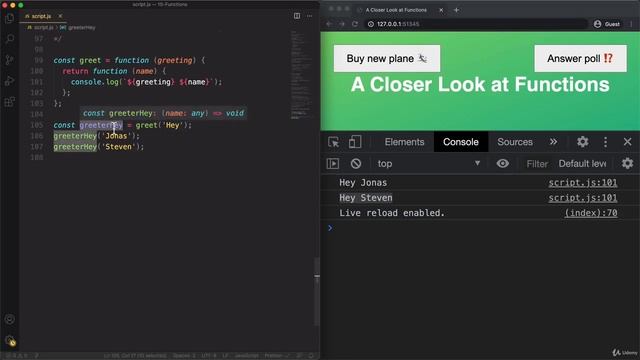Close the DevTools panel

click(x=627, y=142)
